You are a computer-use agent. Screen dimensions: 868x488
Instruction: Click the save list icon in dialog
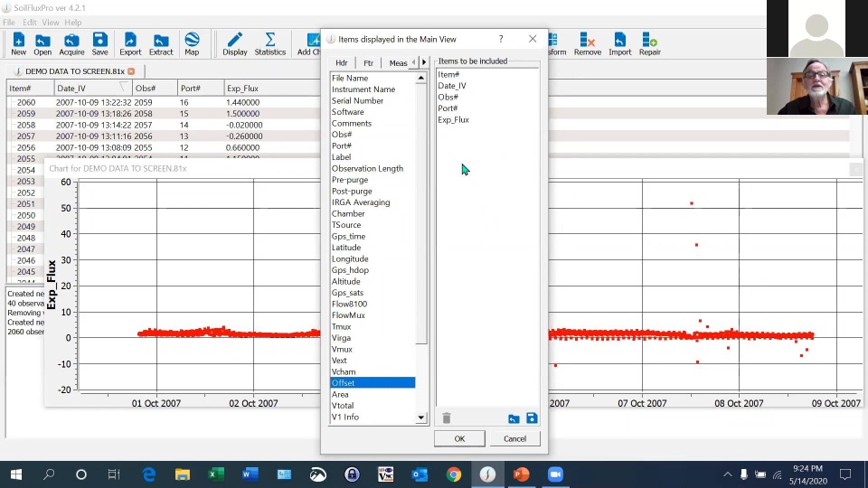click(x=532, y=418)
